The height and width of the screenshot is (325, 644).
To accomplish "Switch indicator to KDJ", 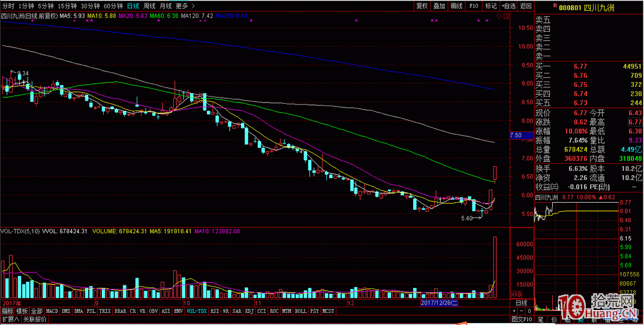I will tap(249, 311).
